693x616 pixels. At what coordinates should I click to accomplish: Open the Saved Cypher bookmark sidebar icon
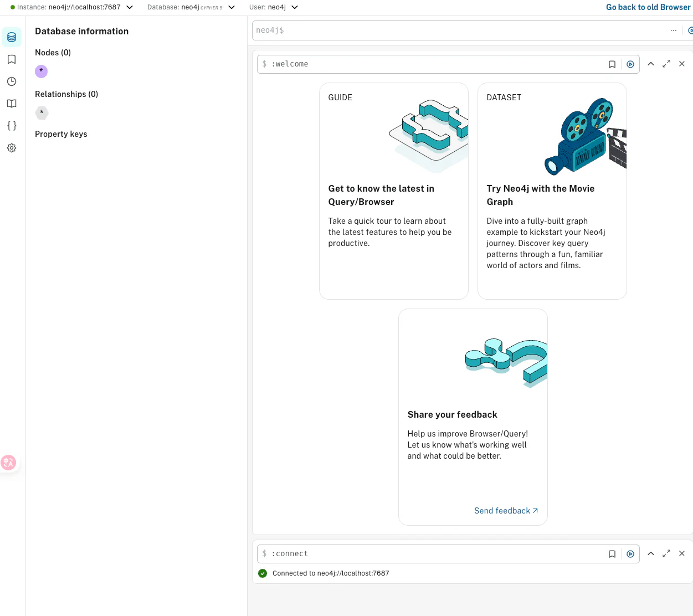12,59
